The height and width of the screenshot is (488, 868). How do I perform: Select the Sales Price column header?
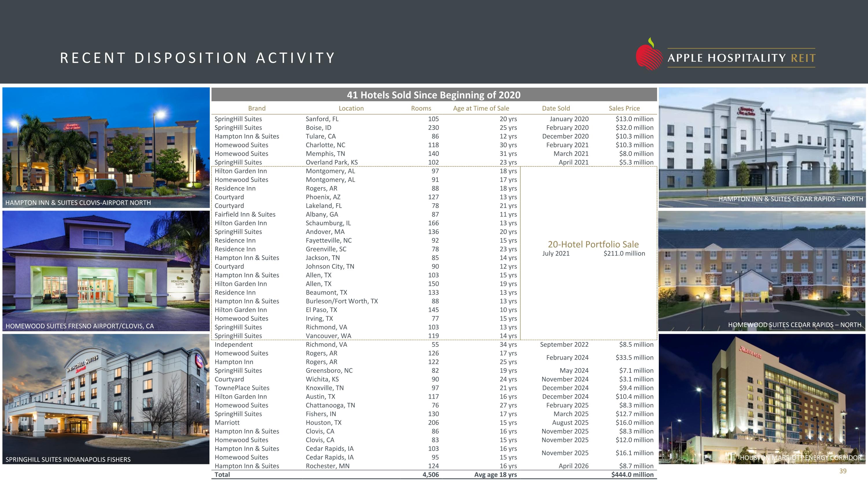[x=624, y=108]
